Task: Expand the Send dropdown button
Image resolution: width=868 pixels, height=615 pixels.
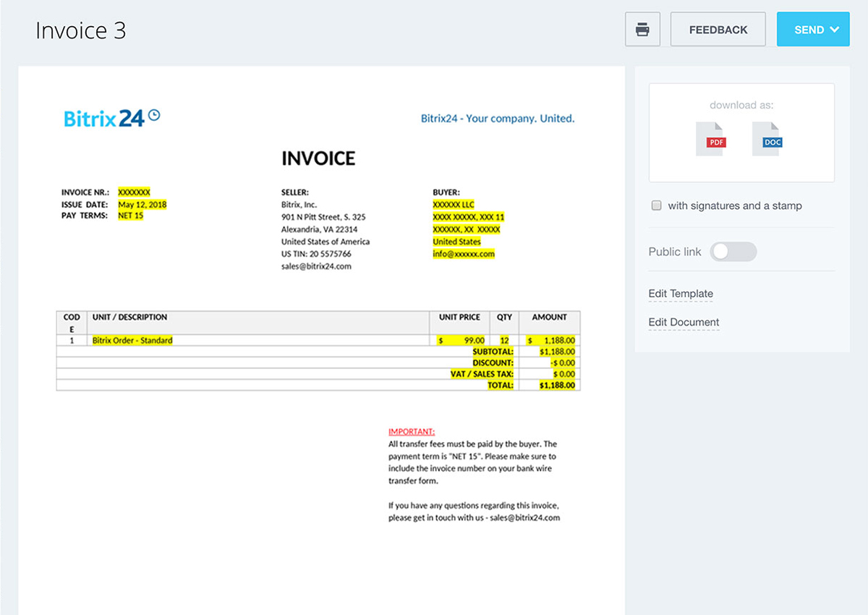Action: click(813, 30)
